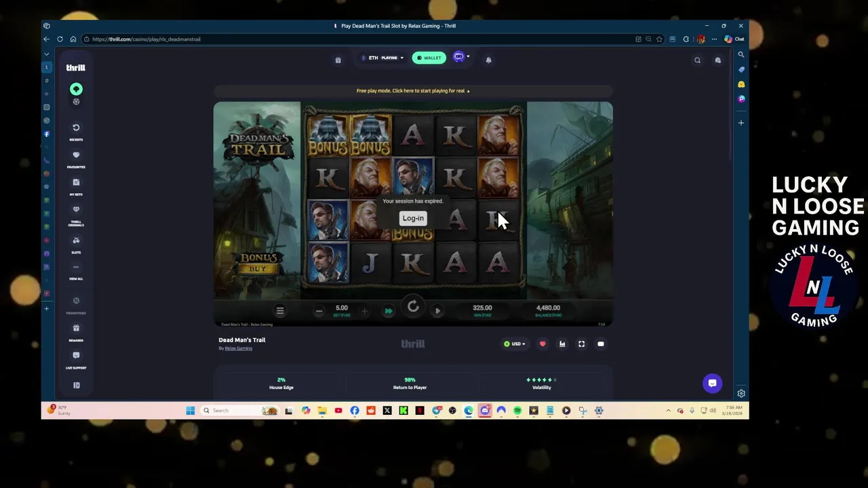
Task: Collapse vertical tabs chevron
Action: 47,54
